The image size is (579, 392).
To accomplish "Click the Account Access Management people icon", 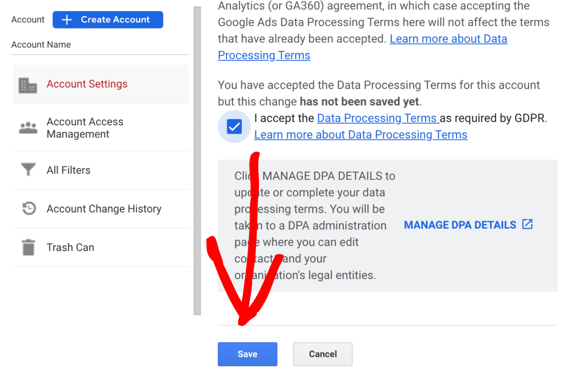I will (x=28, y=128).
